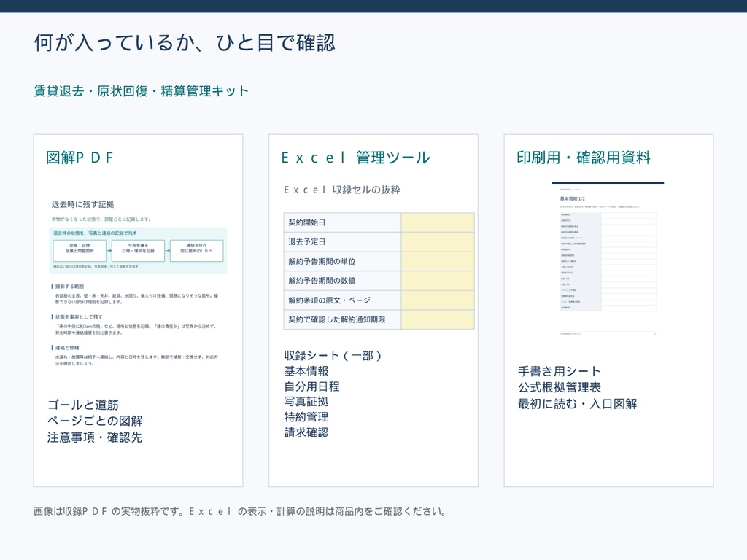Click the Excel 収録セルの抜粋 label
The width and height of the screenshot is (747, 560).
(x=342, y=190)
